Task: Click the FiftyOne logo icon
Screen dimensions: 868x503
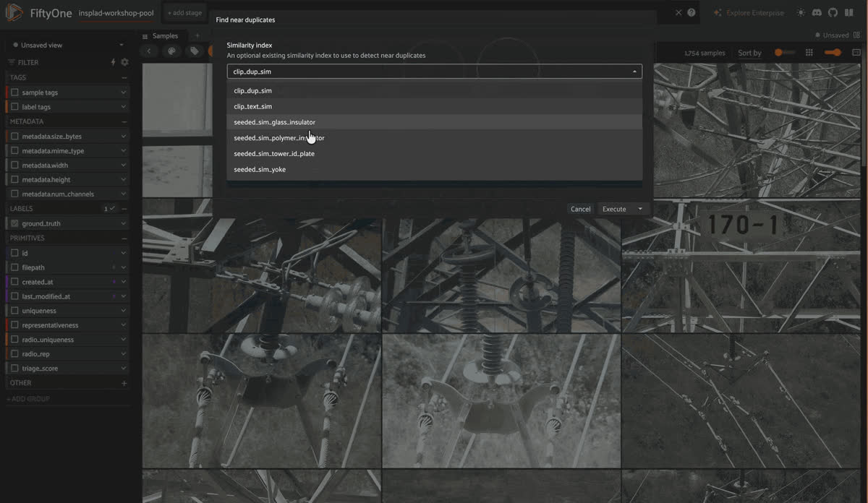Action: (14, 12)
